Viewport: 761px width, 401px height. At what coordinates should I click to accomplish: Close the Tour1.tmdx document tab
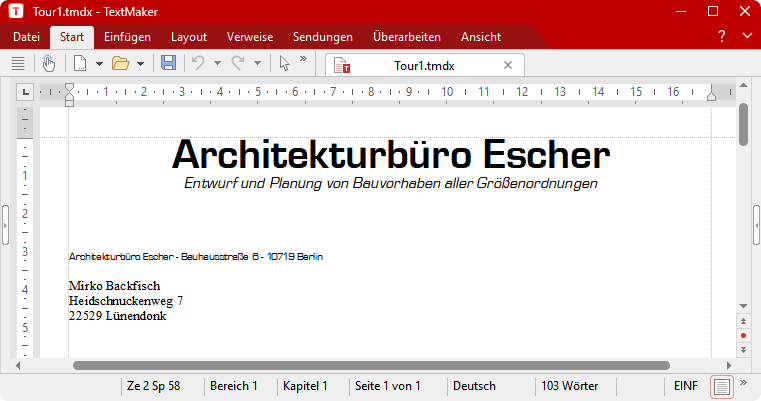pos(508,65)
